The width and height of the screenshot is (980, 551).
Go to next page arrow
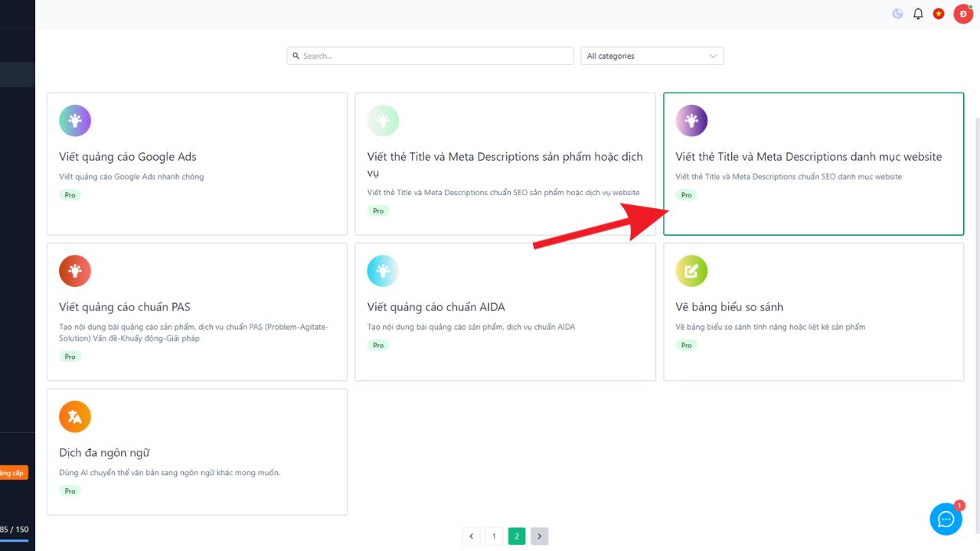click(x=540, y=536)
